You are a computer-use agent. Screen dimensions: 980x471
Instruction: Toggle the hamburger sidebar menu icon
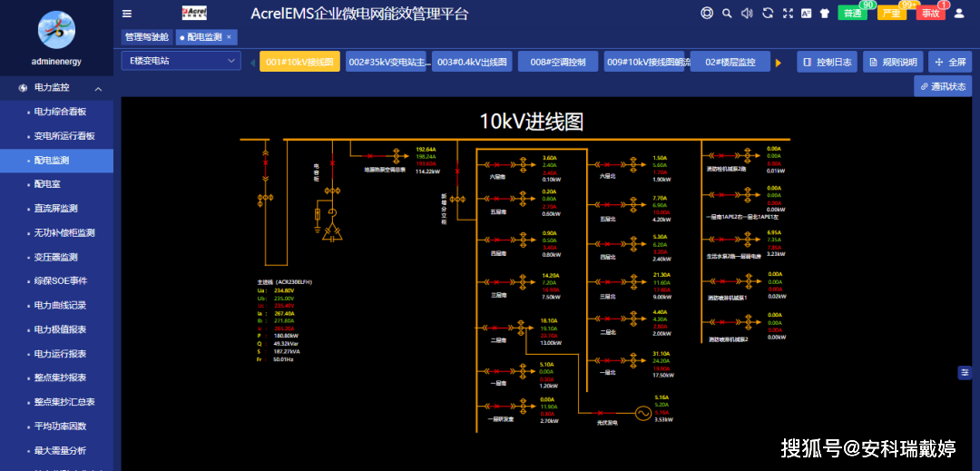tap(127, 14)
